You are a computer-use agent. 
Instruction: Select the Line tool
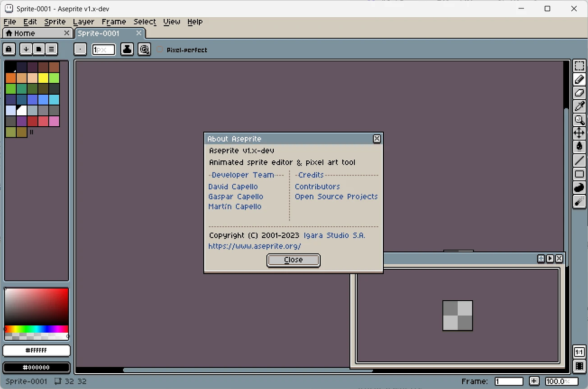[579, 160]
